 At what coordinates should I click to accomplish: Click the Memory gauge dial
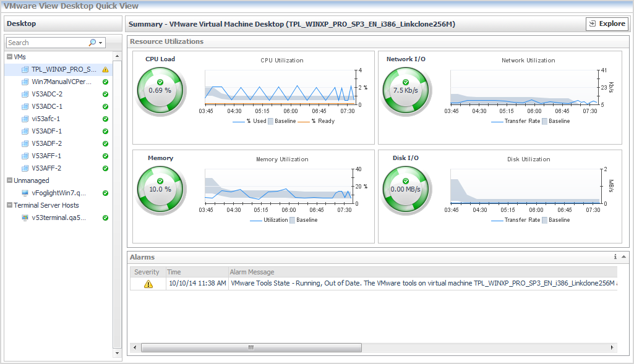point(160,190)
